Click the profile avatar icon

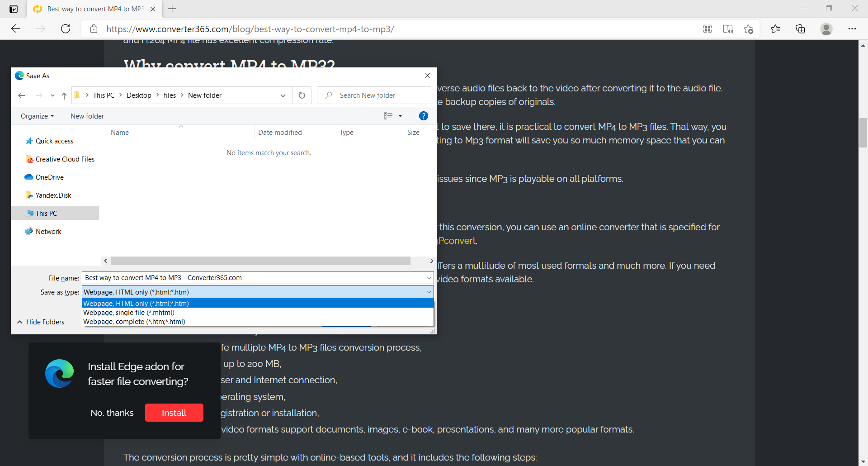tap(826, 29)
